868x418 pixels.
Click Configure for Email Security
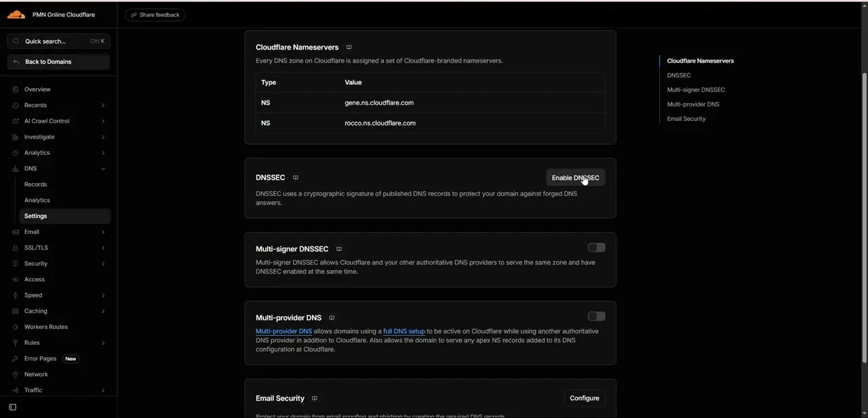(584, 398)
